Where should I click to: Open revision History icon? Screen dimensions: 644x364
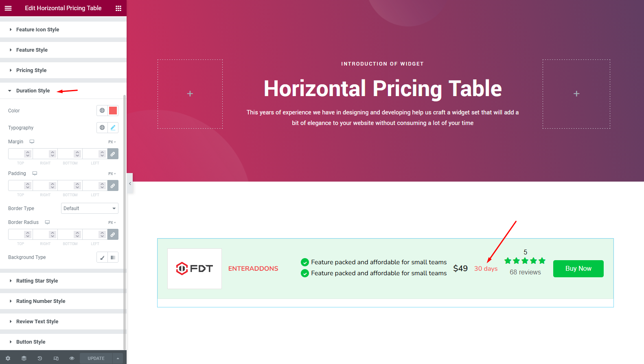point(39,358)
